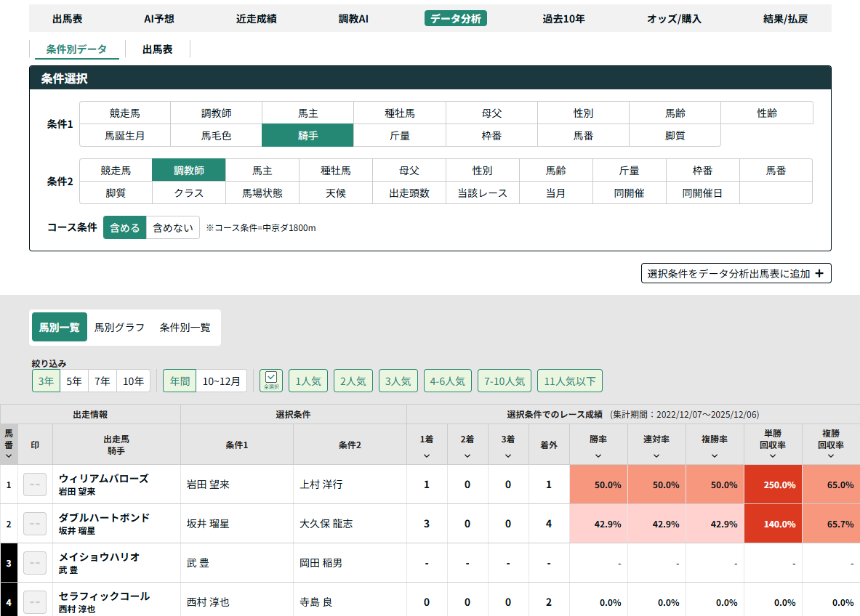Switch to 馬別グラフ view
This screenshot has width=860, height=616.
(x=120, y=328)
